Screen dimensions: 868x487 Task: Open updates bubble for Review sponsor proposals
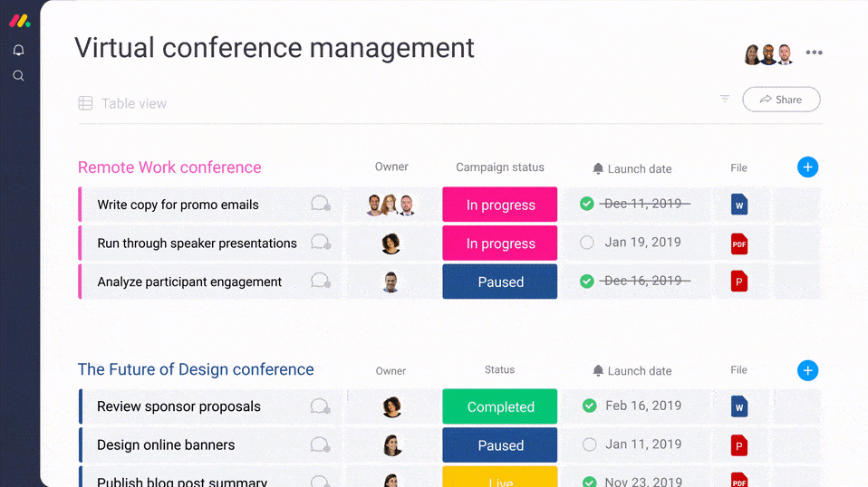tap(321, 406)
